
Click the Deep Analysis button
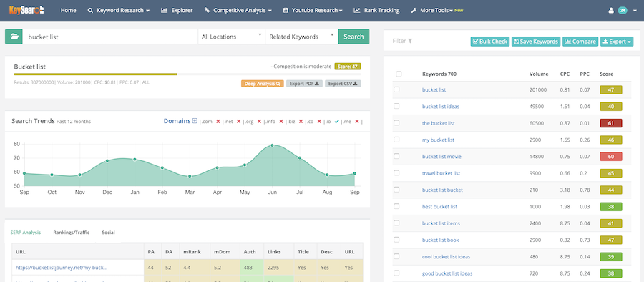pos(263,84)
